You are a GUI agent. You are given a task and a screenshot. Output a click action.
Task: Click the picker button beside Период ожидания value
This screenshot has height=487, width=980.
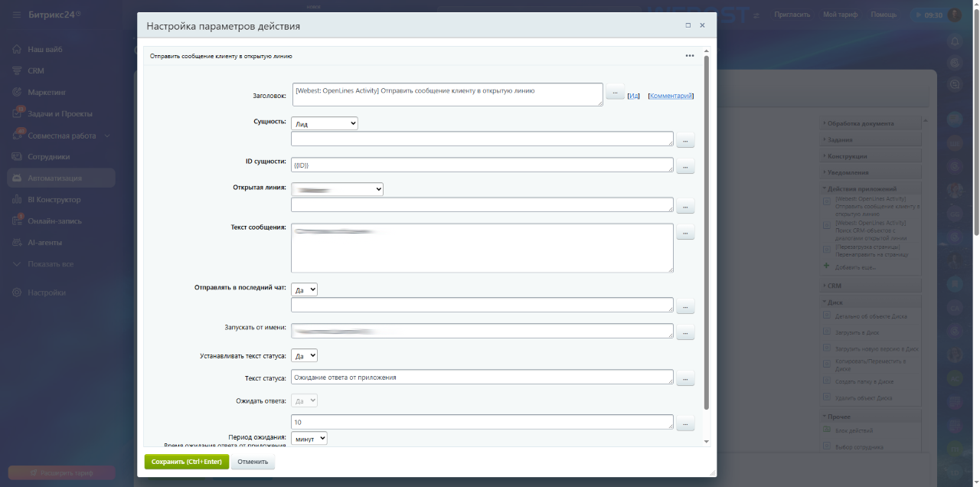tap(685, 423)
